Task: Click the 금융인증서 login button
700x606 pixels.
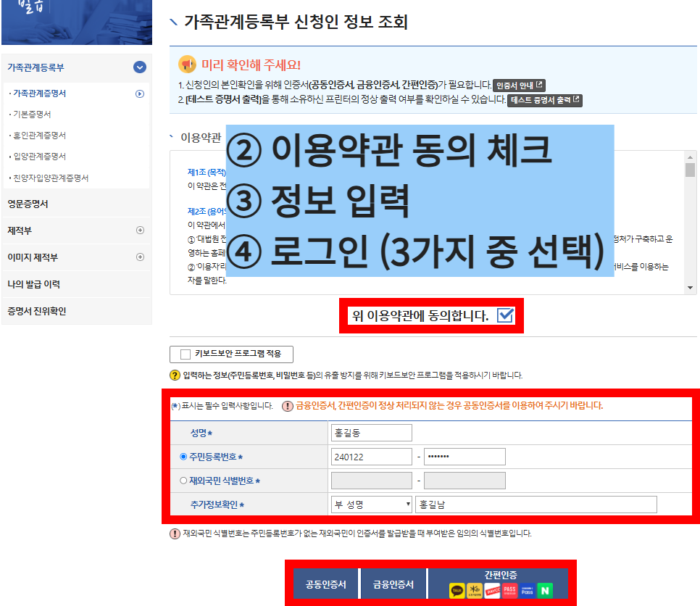Action: (x=394, y=582)
